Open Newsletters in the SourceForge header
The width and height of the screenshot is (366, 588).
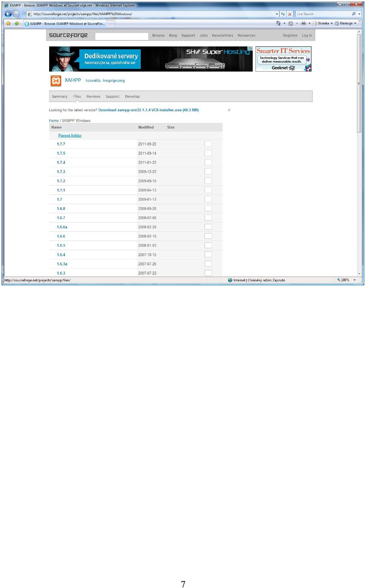[223, 35]
